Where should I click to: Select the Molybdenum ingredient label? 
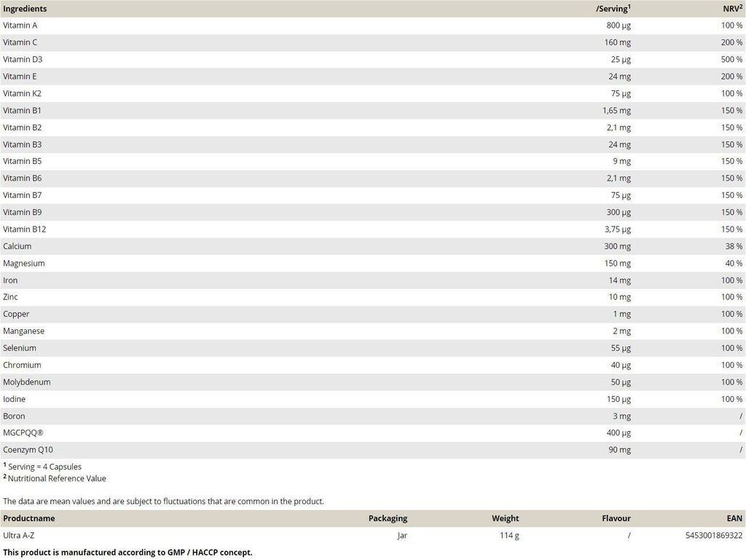point(27,382)
